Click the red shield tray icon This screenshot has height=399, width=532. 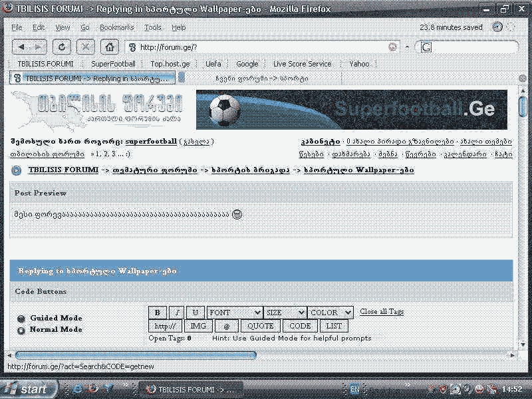point(442,389)
